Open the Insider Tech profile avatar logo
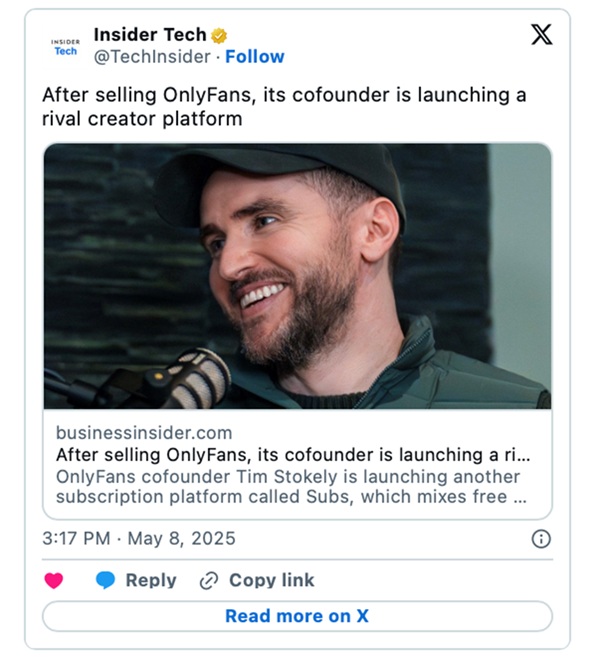 [x=65, y=46]
